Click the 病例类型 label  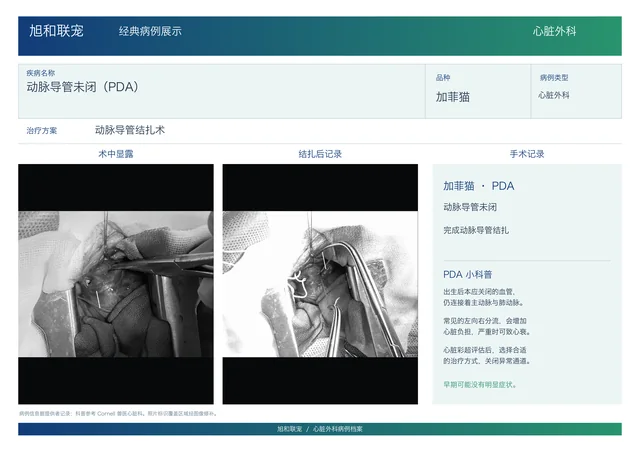(554, 78)
